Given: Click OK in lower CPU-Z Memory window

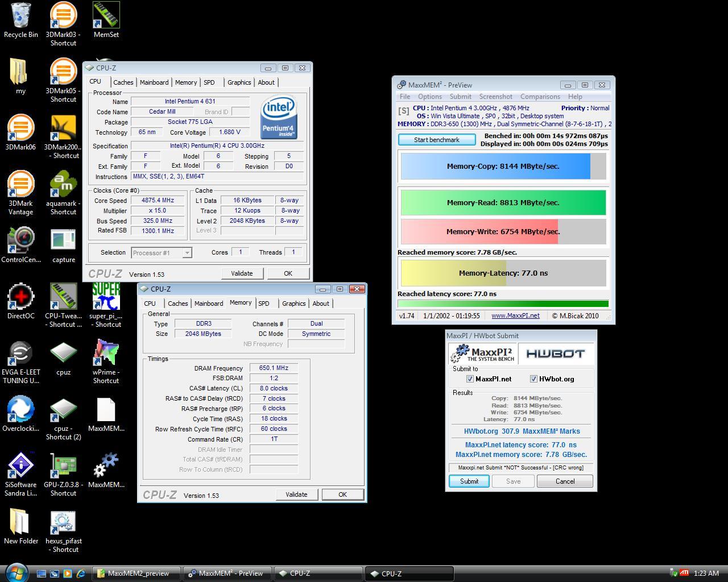Looking at the screenshot, I should [342, 494].
